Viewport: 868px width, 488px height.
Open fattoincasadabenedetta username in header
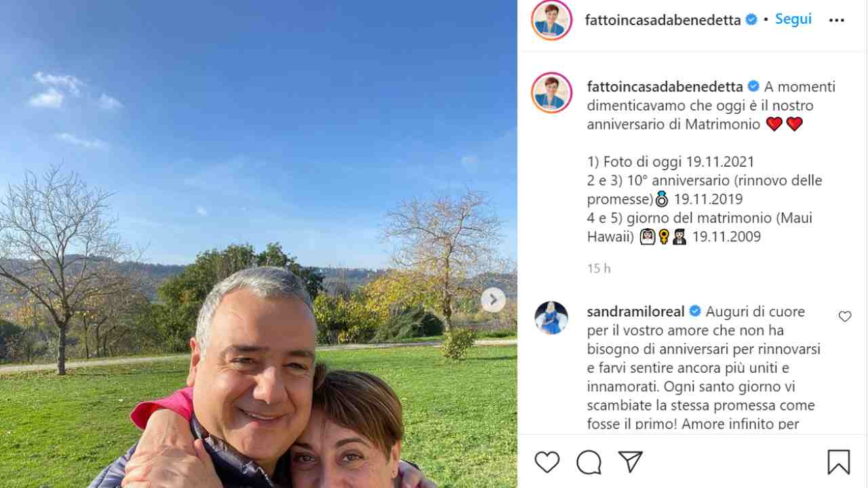click(x=663, y=20)
